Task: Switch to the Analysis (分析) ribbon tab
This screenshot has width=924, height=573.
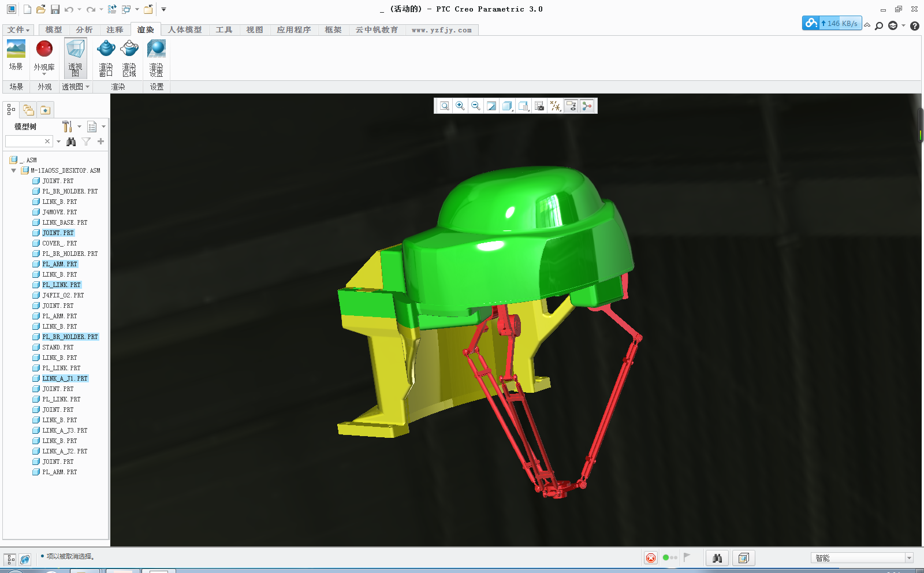Action: (84, 30)
